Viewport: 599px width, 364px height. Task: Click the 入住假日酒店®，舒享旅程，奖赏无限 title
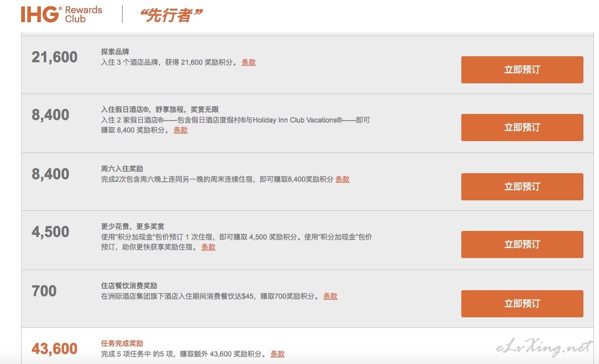pyautogui.click(x=160, y=109)
